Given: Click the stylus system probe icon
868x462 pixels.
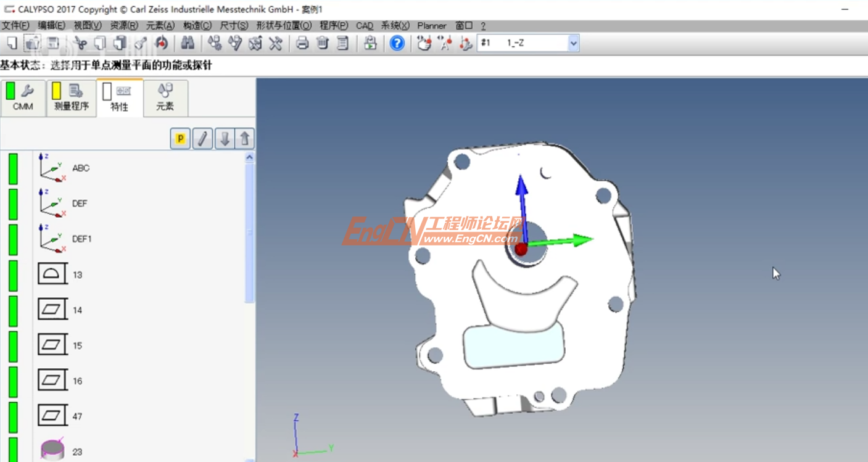Looking at the screenshot, I should coord(234,43).
